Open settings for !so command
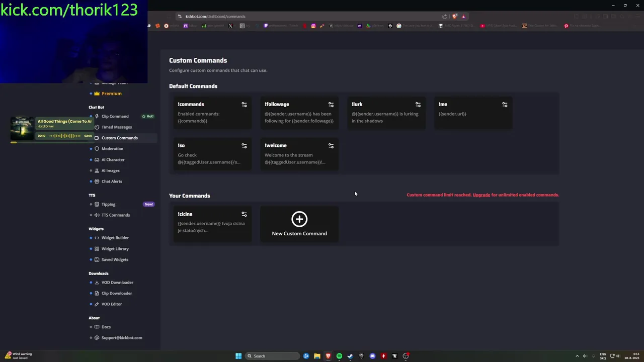The width and height of the screenshot is (644, 362). 244,146
